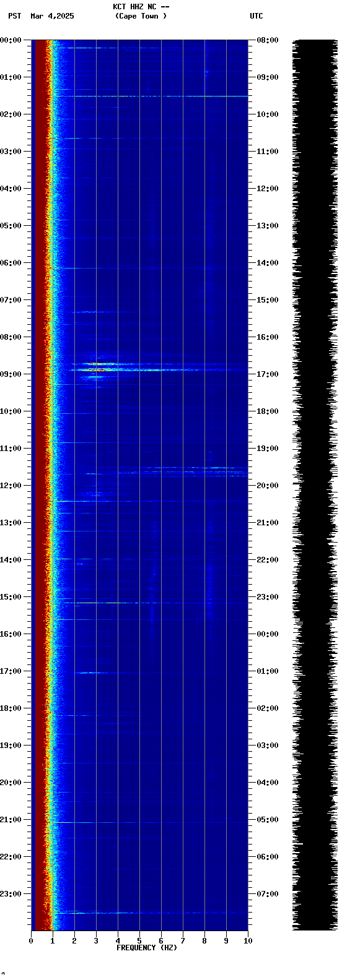The image size is (342, 980).
Task: Click the 0 Hz frequency tick label
Action: click(31, 941)
